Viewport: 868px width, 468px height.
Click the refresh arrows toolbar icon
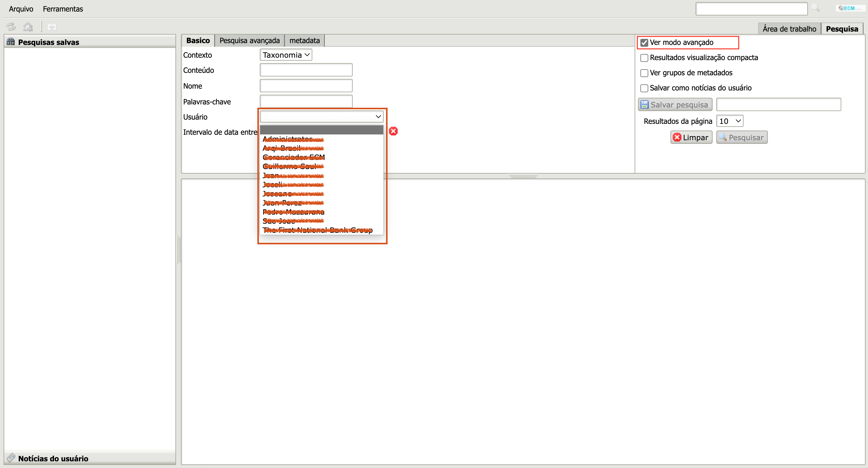pyautogui.click(x=11, y=27)
